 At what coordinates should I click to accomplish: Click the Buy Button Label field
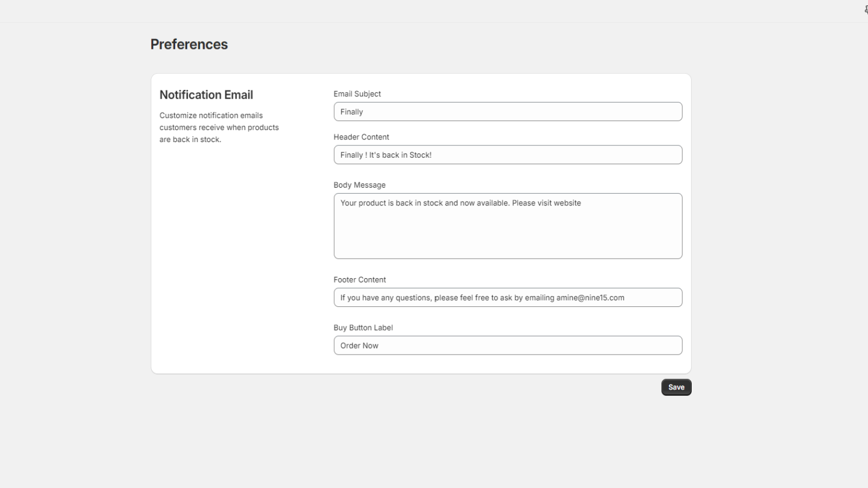click(508, 345)
